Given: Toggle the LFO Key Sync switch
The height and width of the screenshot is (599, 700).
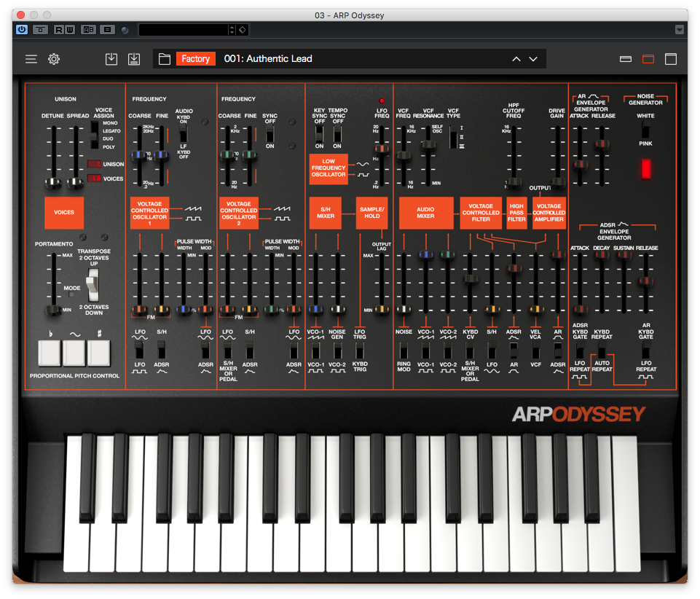Looking at the screenshot, I should click(x=319, y=133).
